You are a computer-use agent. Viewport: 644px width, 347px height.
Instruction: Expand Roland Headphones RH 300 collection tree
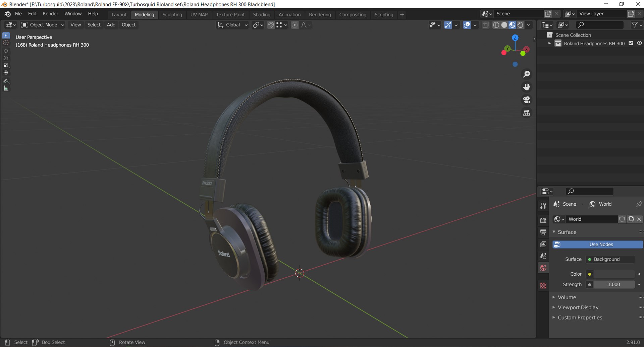tap(549, 44)
